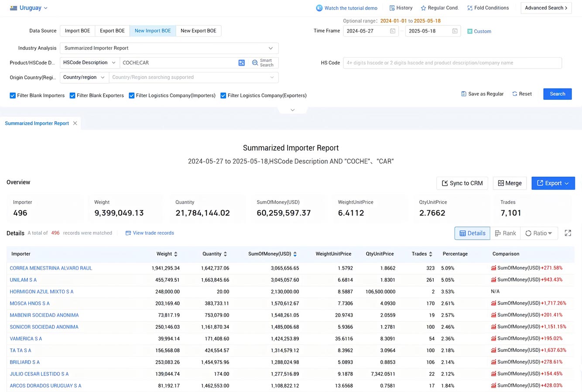Switch to the Rank view

point(505,233)
